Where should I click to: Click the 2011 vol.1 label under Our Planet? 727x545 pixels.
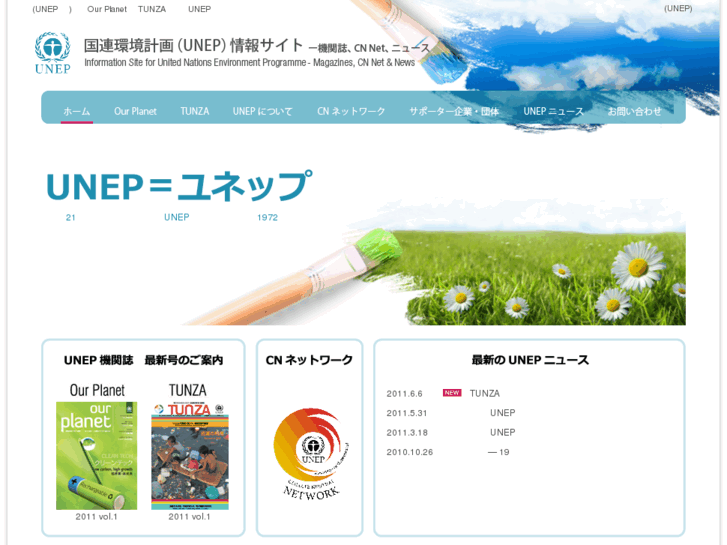pos(96,516)
